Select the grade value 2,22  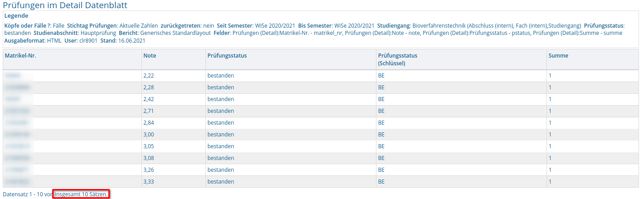(x=149, y=75)
